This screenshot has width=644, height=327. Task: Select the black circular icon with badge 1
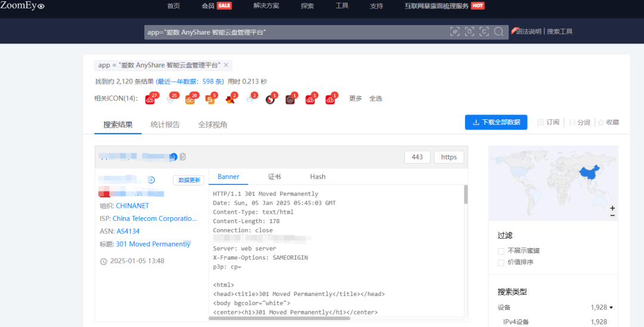(270, 99)
